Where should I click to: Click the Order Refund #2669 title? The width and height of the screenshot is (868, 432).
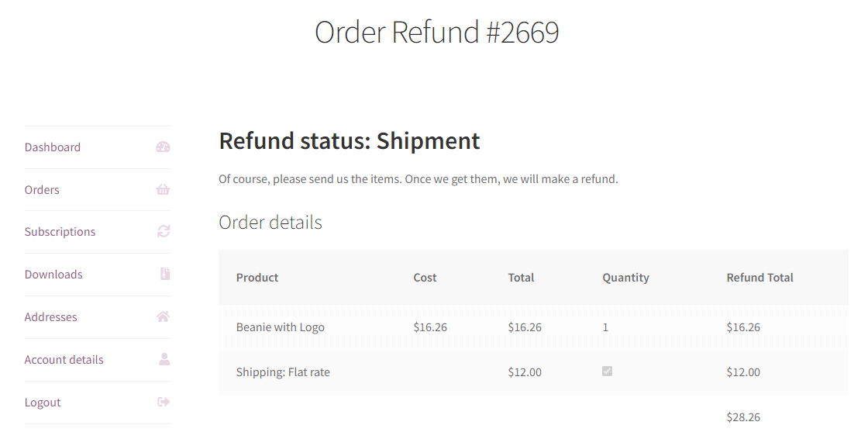(437, 32)
